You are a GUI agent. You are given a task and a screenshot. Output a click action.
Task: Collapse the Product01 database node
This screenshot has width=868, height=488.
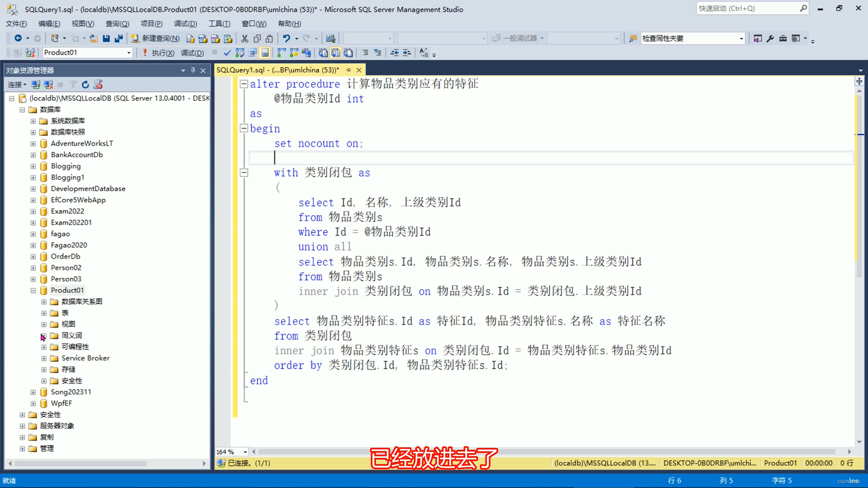(x=33, y=291)
